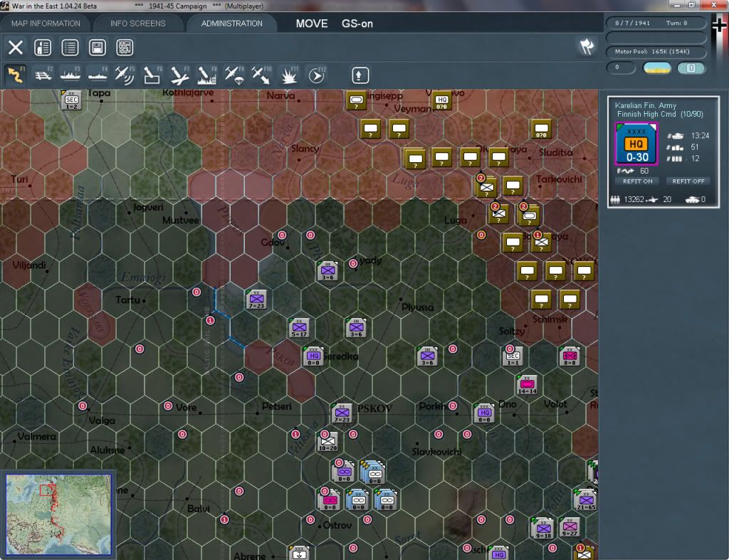Select the 10=20 white unit below Pskov

tap(327, 441)
